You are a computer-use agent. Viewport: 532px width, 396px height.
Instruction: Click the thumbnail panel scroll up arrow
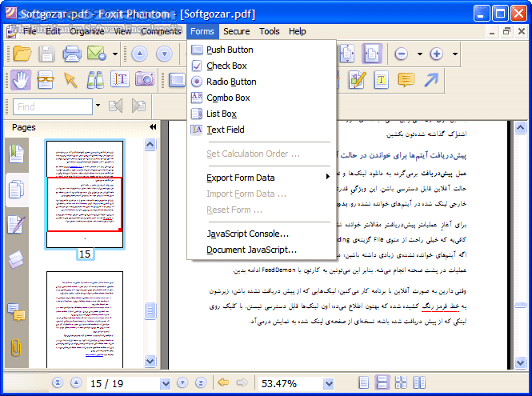tap(150, 145)
